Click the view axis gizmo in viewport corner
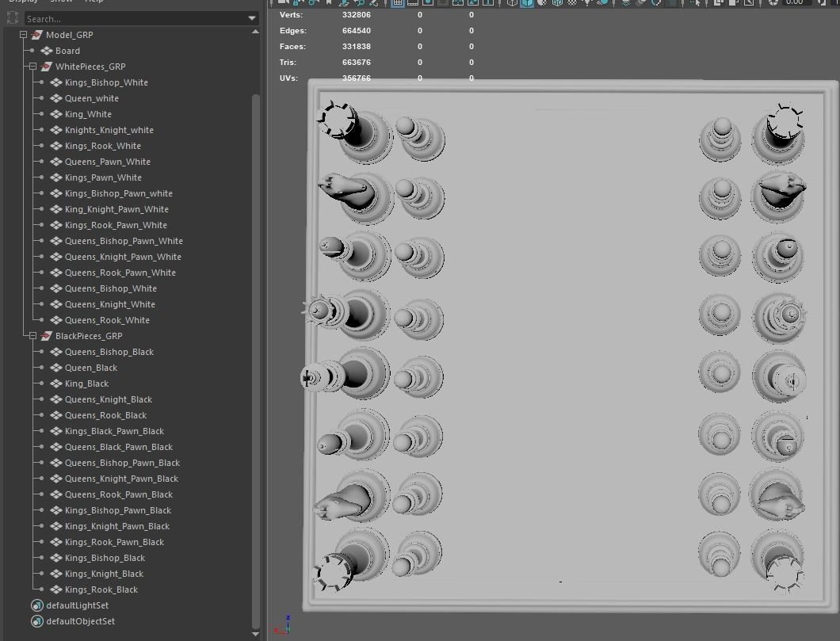Screen dimensions: 840x641 tap(284, 625)
